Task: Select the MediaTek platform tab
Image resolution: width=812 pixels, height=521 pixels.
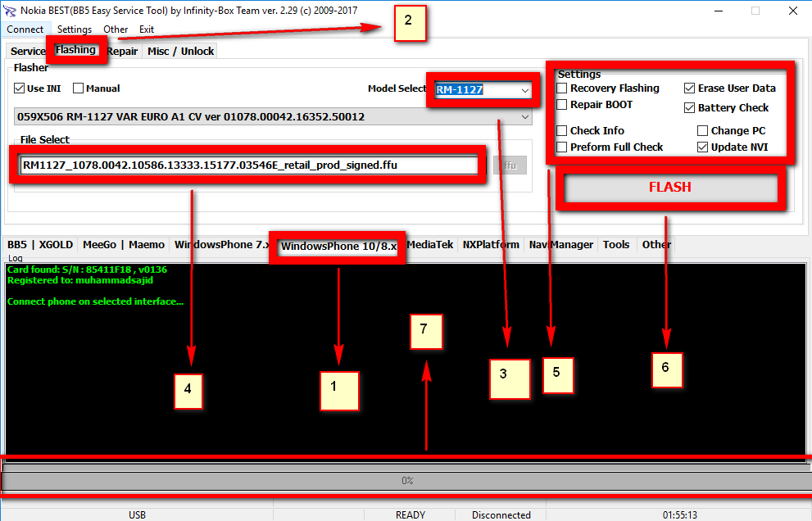Action: (430, 244)
